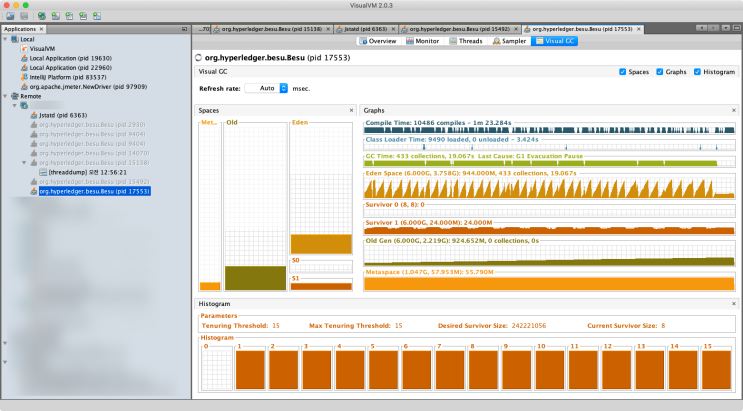
Task: Collapse the Remote tree node
Action: pyautogui.click(x=5, y=96)
